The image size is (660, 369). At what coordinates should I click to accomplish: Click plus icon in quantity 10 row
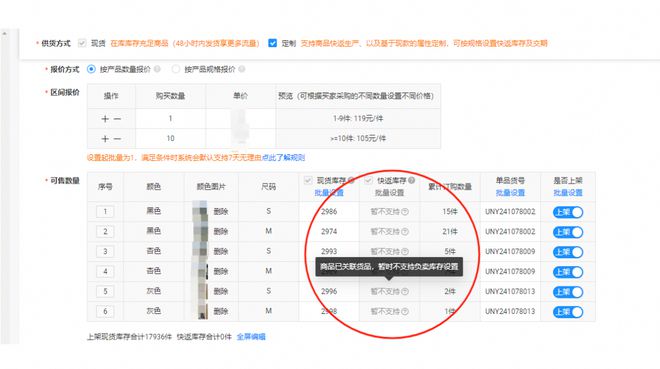pos(105,138)
